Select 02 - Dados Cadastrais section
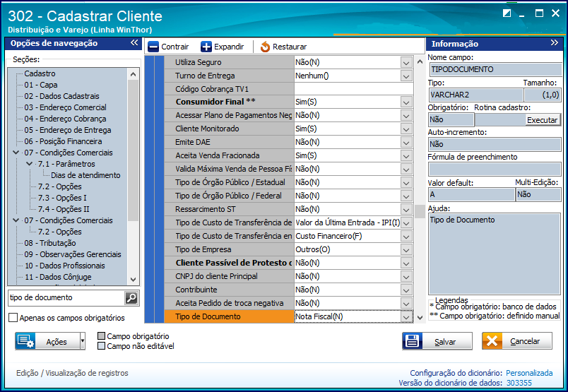The image size is (568, 392). pyautogui.click(x=61, y=96)
